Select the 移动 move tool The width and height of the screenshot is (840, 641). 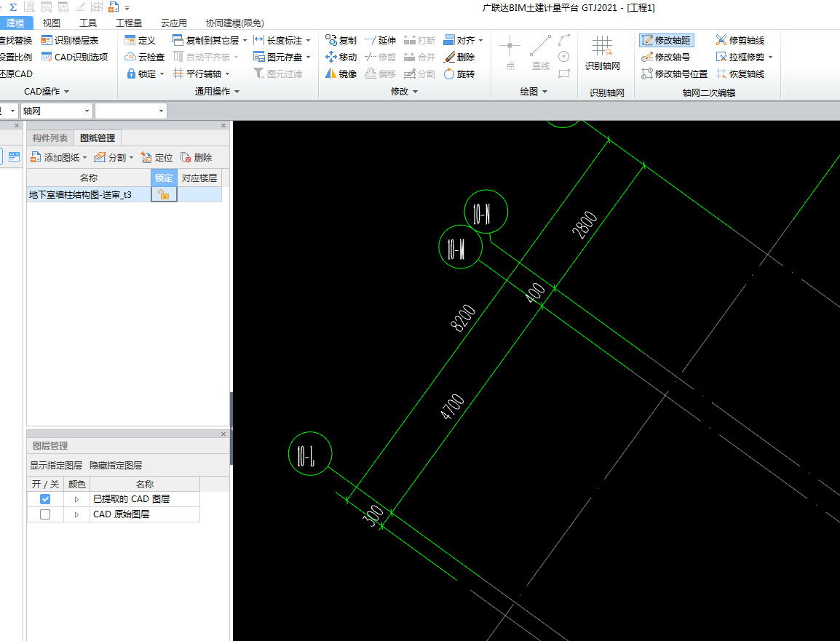click(341, 57)
